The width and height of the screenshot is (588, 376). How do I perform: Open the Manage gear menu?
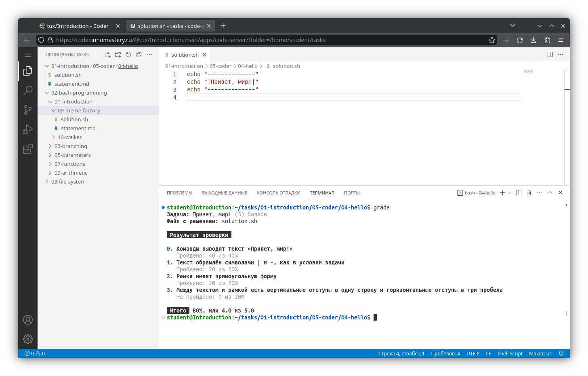click(x=27, y=340)
